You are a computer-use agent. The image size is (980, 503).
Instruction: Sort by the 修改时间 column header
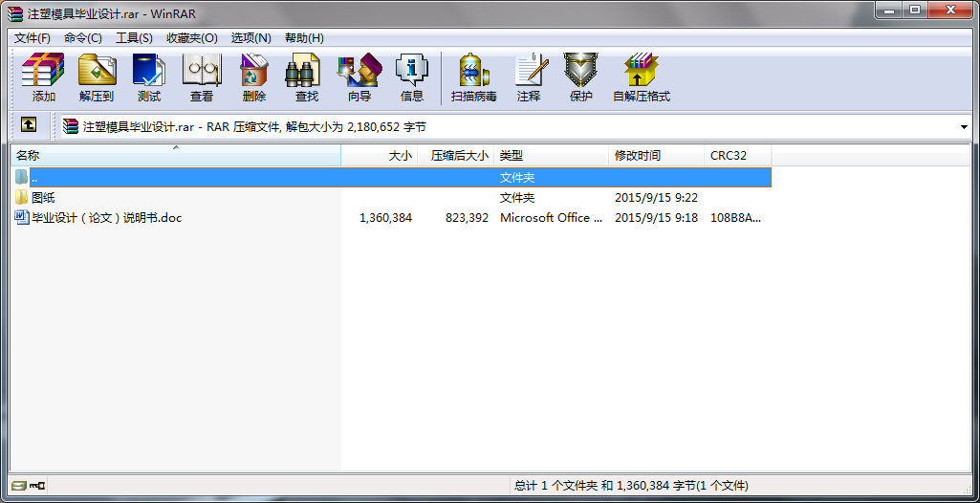point(656,156)
